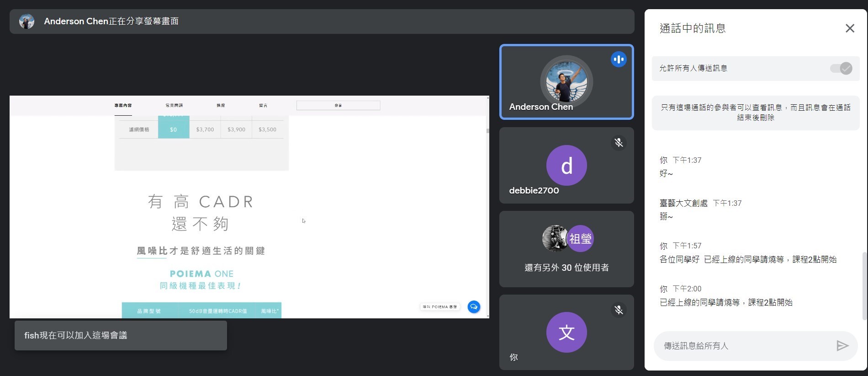
Task: Click the POIEMA ONE text
Action: click(x=201, y=274)
